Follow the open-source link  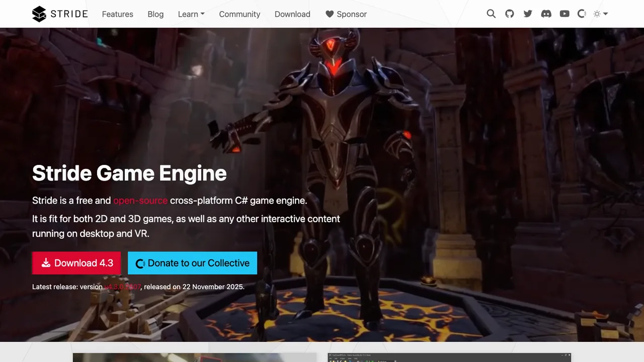click(140, 201)
